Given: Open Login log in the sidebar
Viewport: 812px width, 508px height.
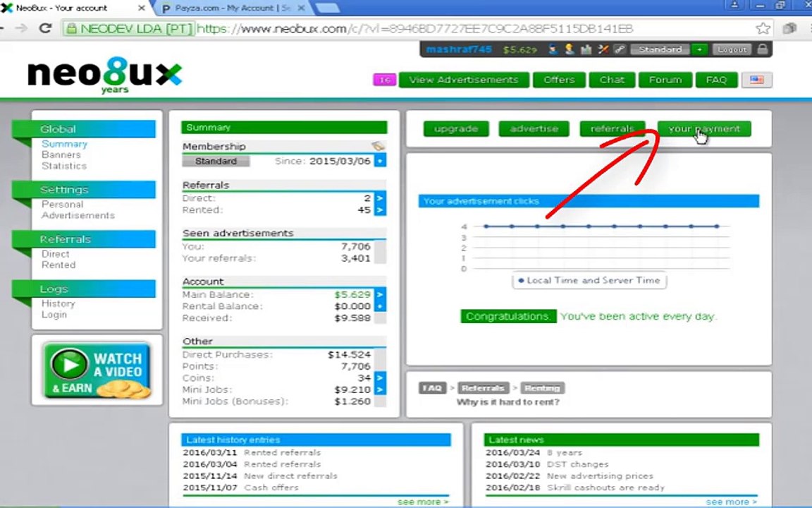Looking at the screenshot, I should click(x=54, y=315).
